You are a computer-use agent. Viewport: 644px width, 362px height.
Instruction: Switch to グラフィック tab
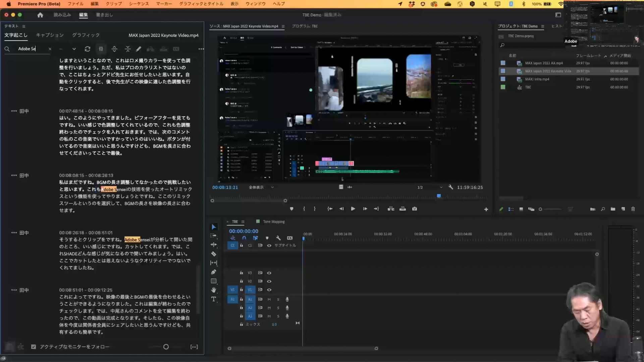[86, 35]
